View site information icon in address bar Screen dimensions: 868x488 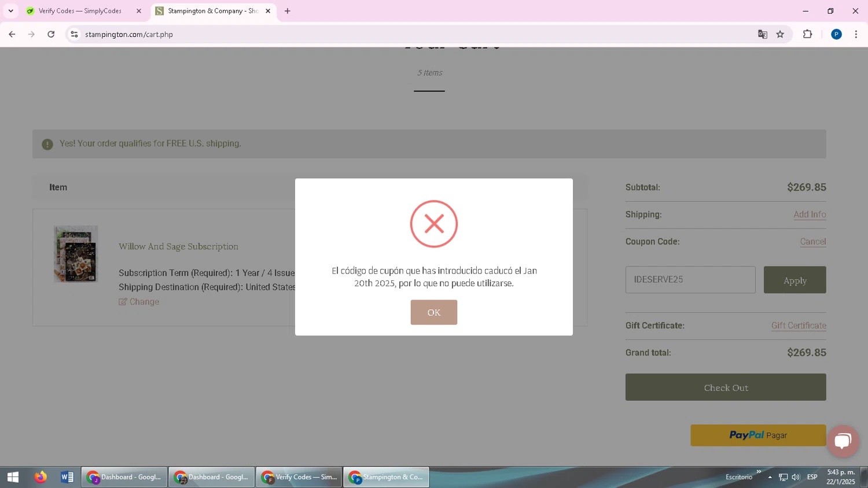point(74,34)
